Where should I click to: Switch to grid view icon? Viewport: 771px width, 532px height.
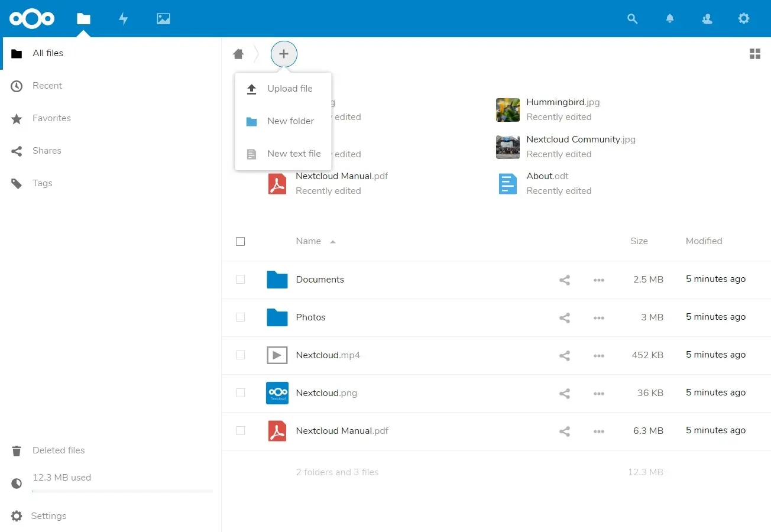(x=754, y=54)
